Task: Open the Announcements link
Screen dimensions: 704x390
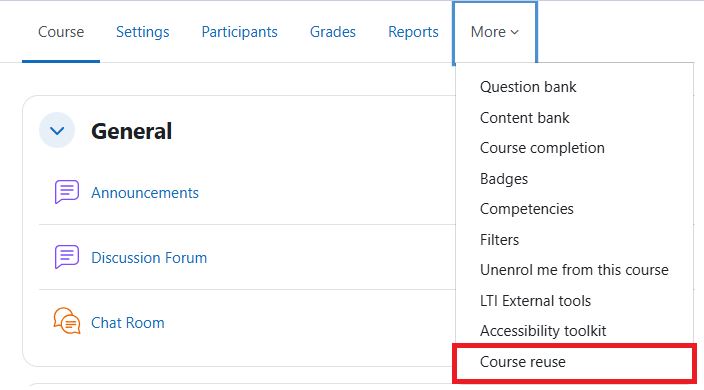Action: [x=145, y=193]
